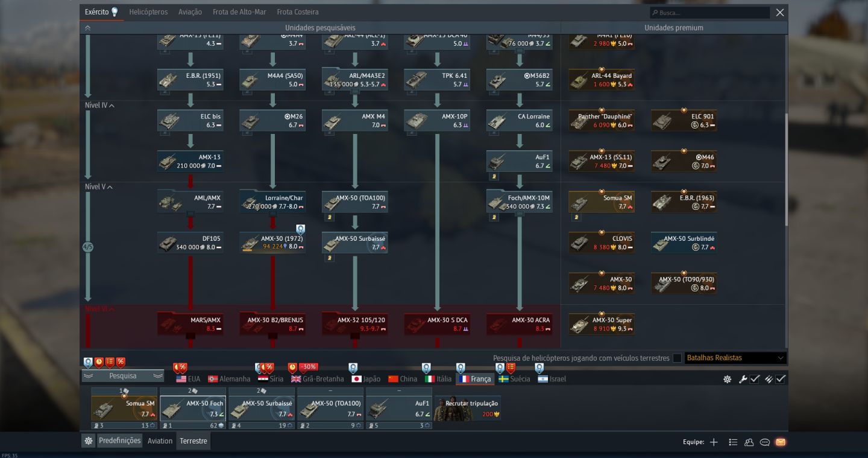Select the Suécia nation flag
Viewport: 868px width, 458px height.
[514, 379]
